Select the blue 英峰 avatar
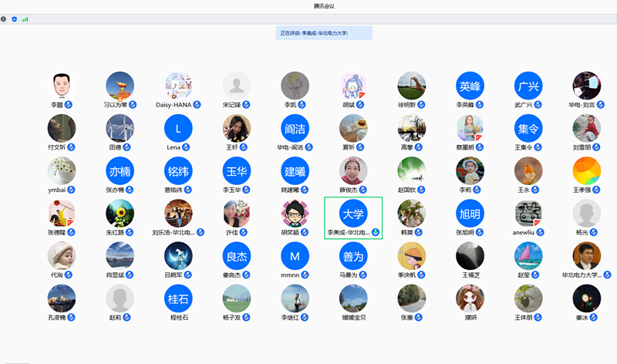 pyautogui.click(x=470, y=86)
